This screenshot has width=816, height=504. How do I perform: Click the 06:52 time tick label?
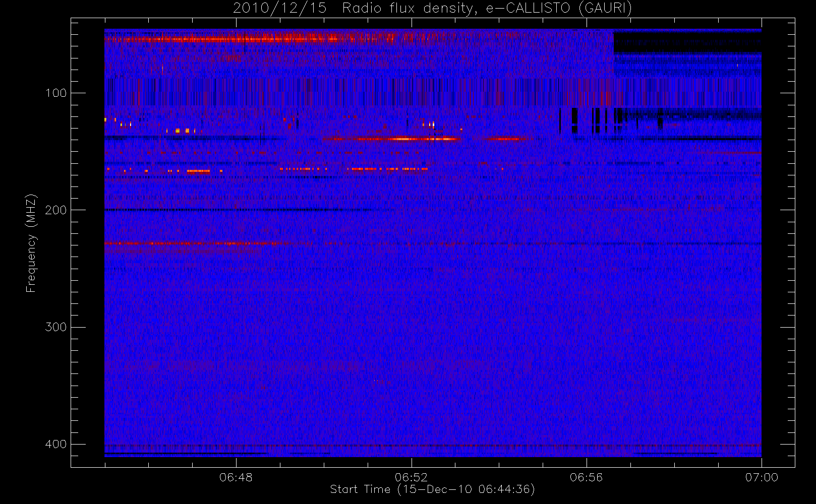pyautogui.click(x=411, y=477)
